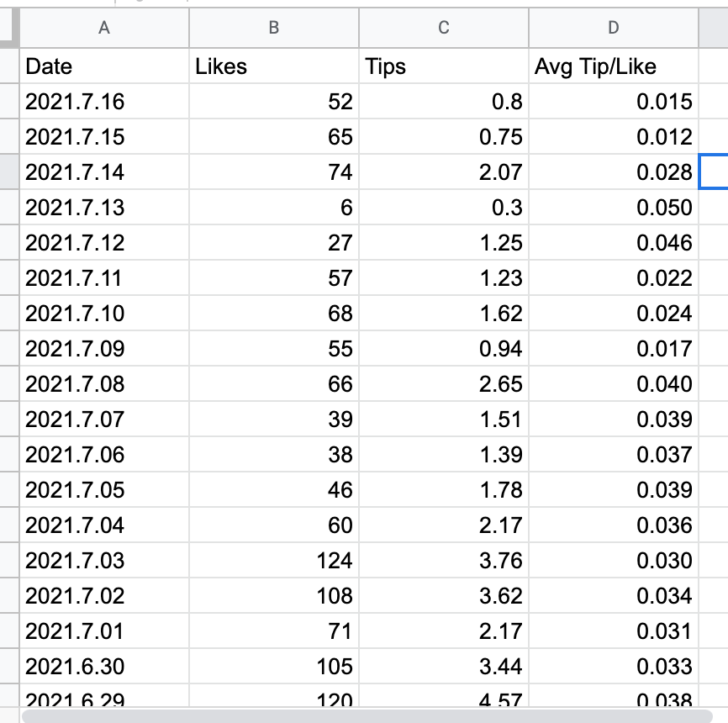
Task: Select column C header
Action: pos(444,28)
